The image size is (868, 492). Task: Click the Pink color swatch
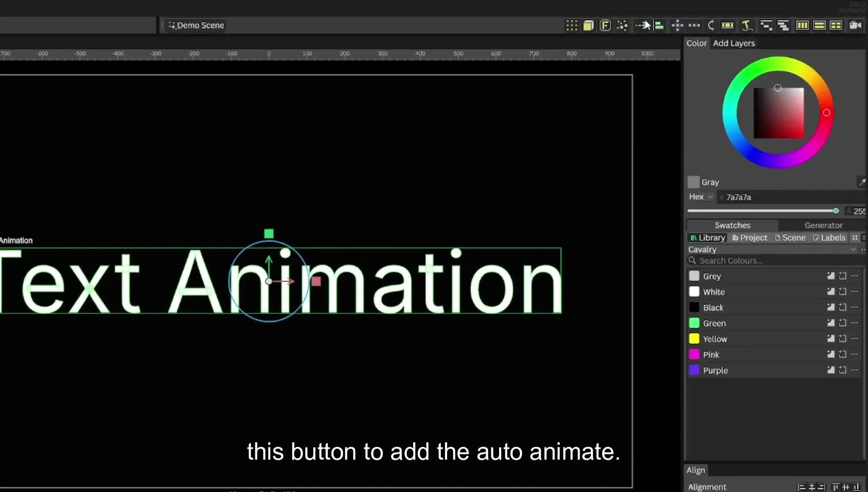pos(694,354)
